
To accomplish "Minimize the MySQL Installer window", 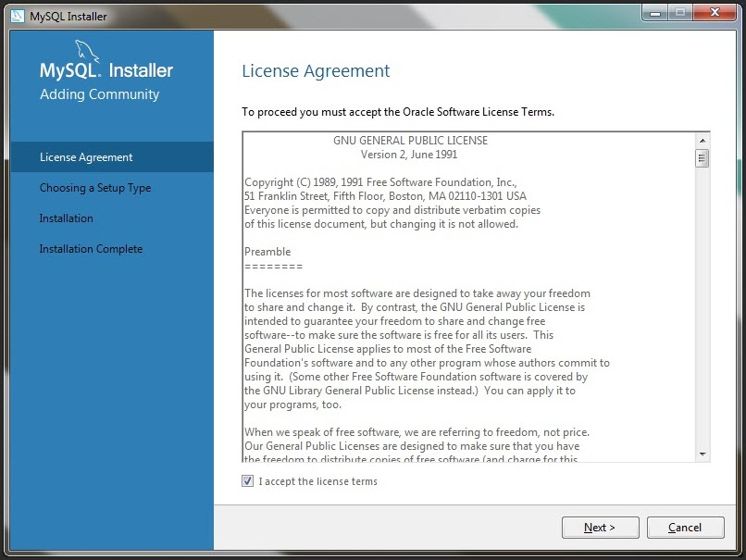I will tap(655, 13).
